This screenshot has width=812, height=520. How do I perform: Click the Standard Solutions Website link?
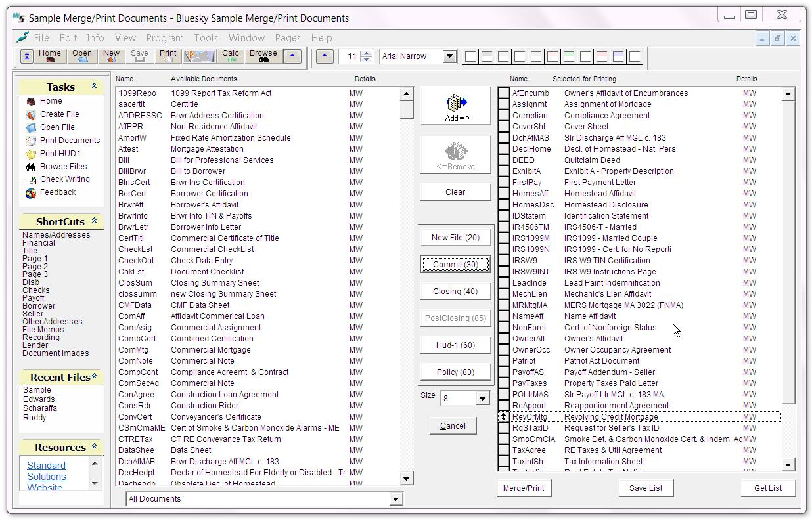[46, 477]
